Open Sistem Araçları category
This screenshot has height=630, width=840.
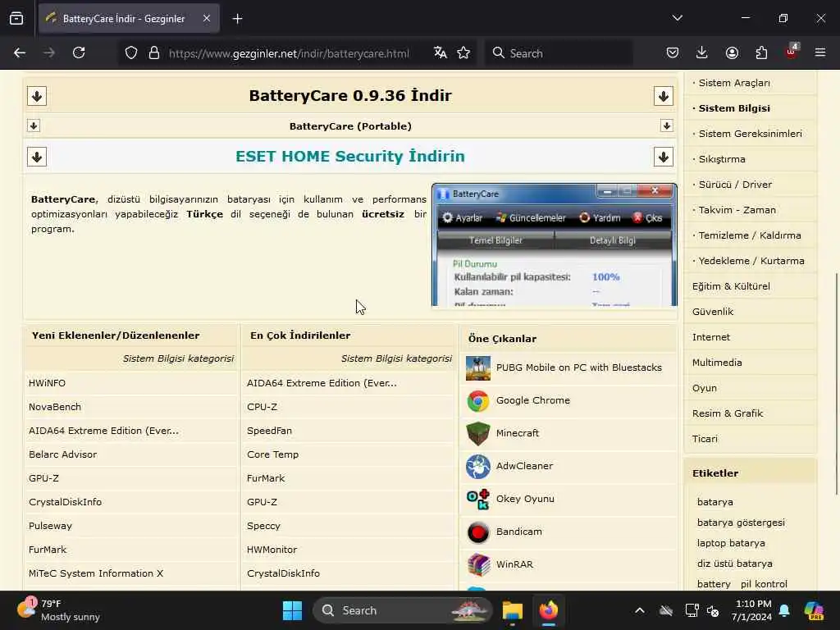click(x=734, y=83)
